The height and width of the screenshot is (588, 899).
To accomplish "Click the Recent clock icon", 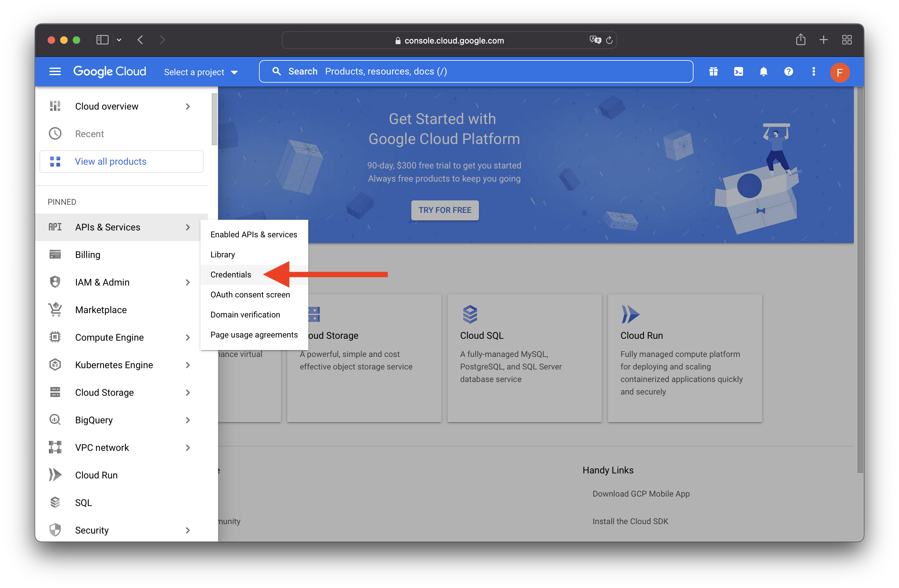I will 55,134.
